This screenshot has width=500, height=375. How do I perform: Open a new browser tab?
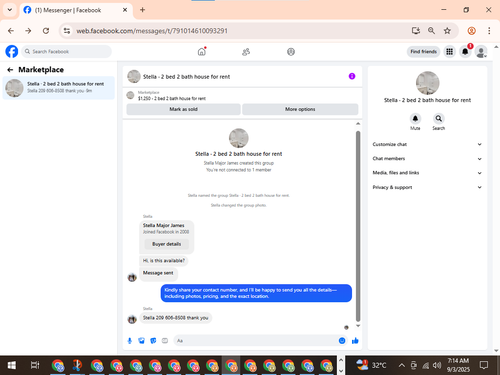pos(142,10)
